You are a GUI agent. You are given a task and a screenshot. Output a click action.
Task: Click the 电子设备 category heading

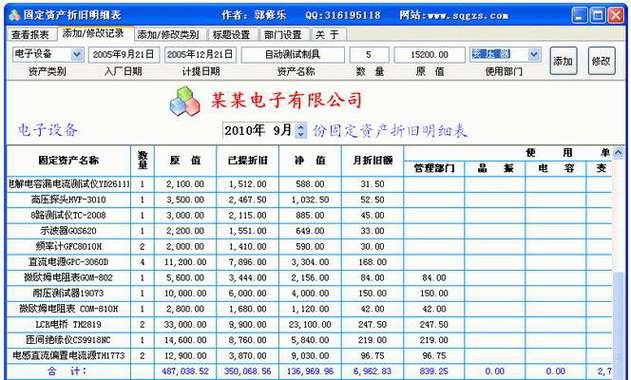(47, 130)
